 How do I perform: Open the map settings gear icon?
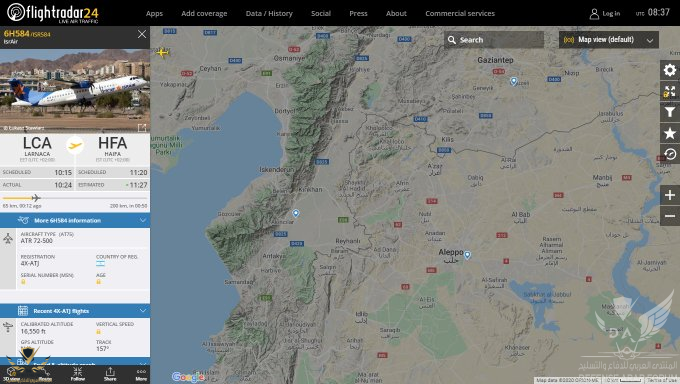tap(670, 70)
